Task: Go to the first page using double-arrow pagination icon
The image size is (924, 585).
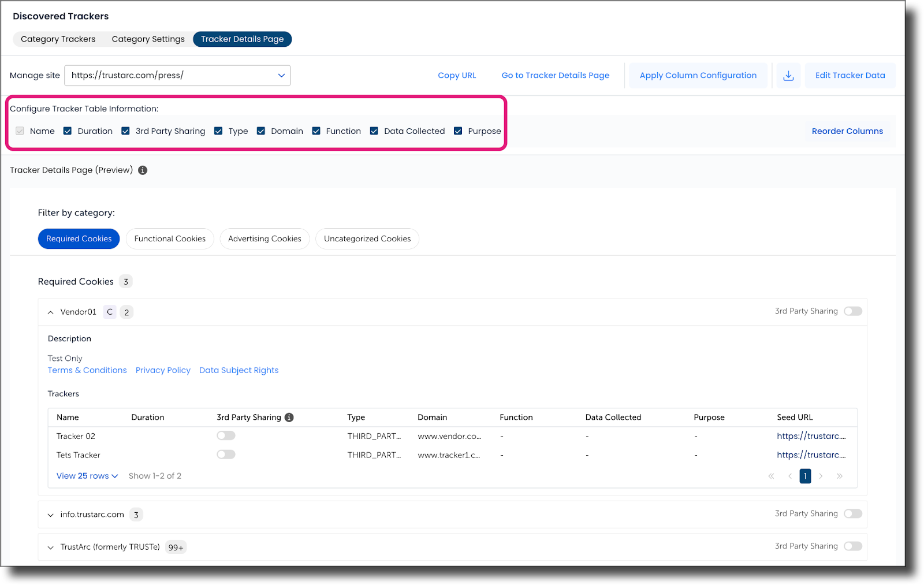Action: point(771,476)
